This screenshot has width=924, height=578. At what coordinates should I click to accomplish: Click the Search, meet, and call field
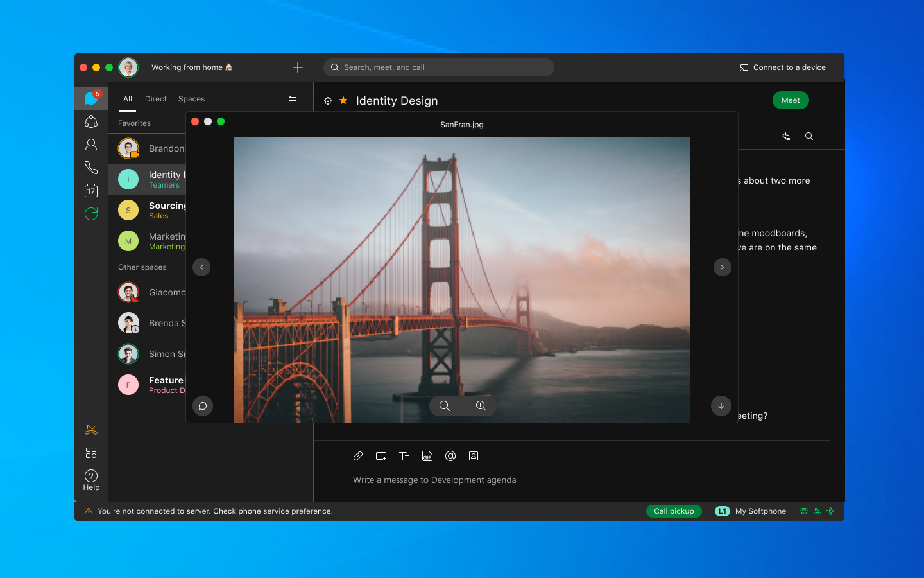pyautogui.click(x=439, y=67)
